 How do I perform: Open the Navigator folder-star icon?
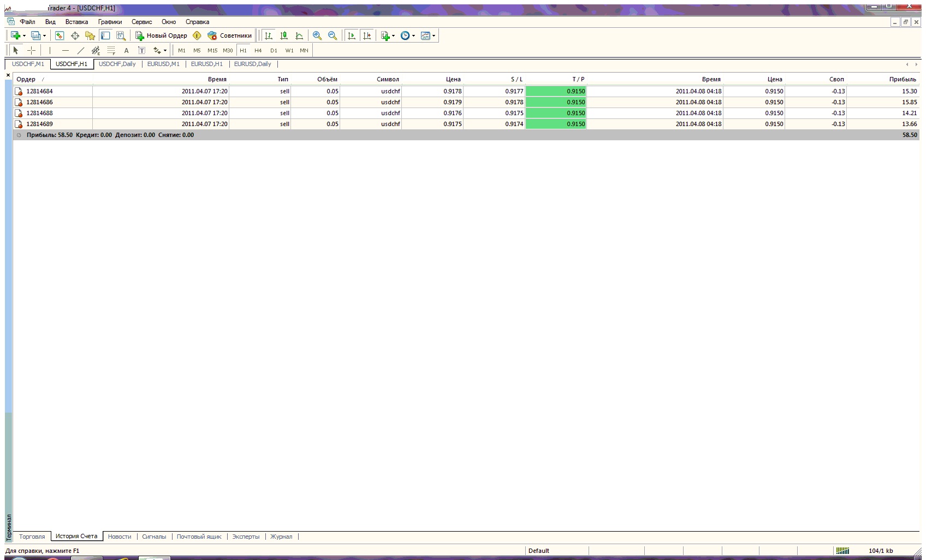pos(90,35)
